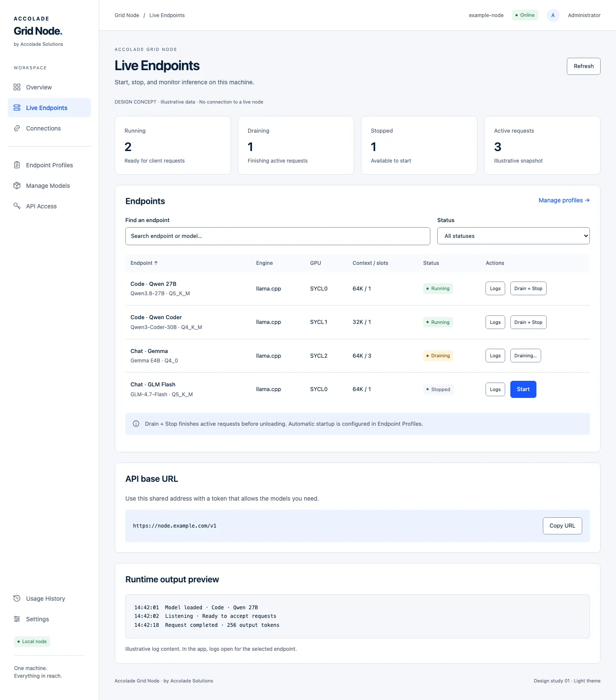Open the All statuses dropdown
The height and width of the screenshot is (700, 616).
click(513, 236)
